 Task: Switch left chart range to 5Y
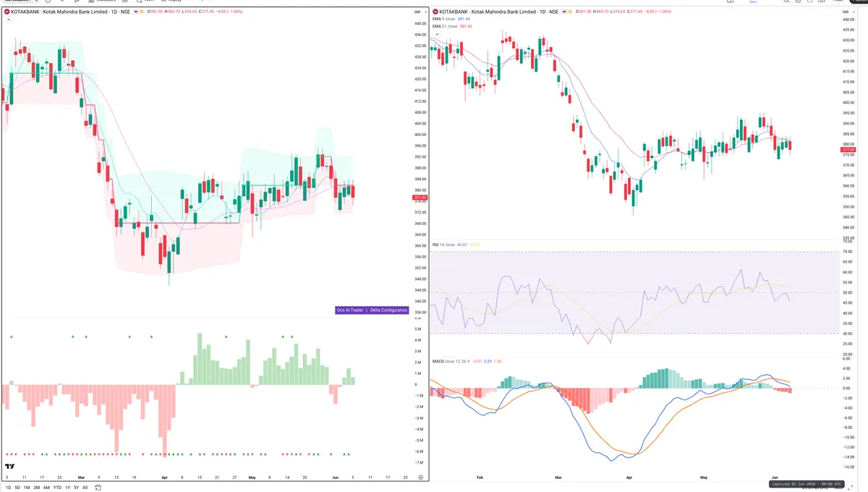76,488
